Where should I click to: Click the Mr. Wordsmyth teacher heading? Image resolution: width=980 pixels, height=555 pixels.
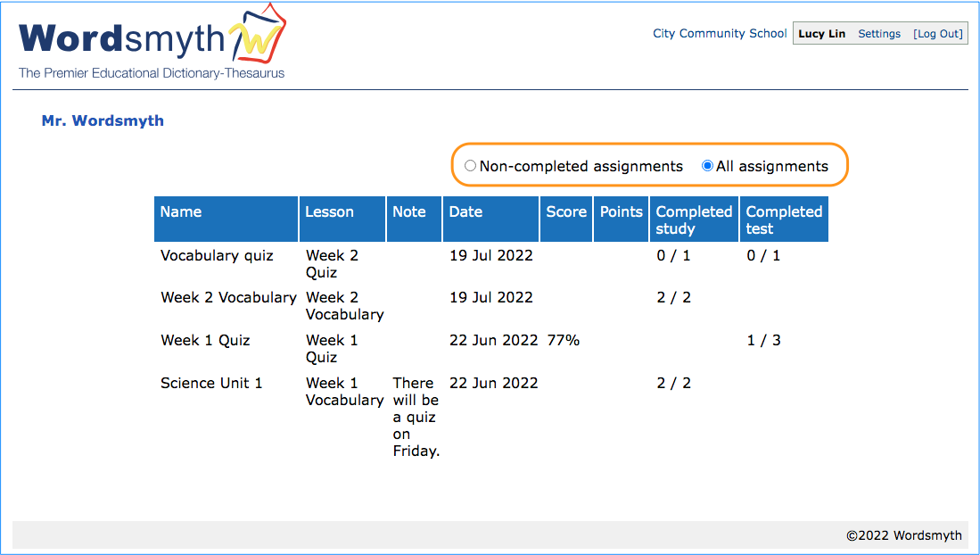(x=103, y=121)
